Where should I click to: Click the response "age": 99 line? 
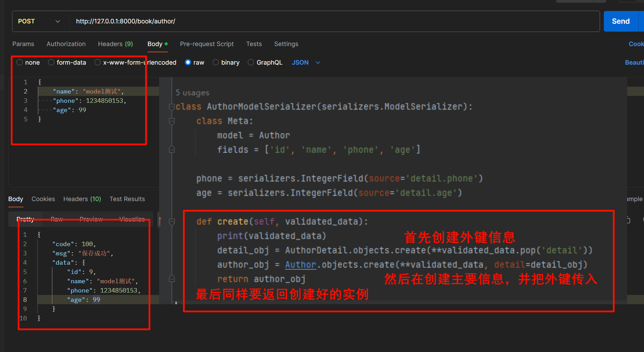84,300
